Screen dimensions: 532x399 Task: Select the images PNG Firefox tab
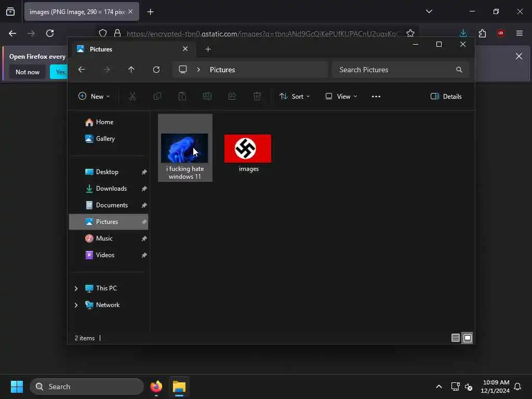(82, 12)
